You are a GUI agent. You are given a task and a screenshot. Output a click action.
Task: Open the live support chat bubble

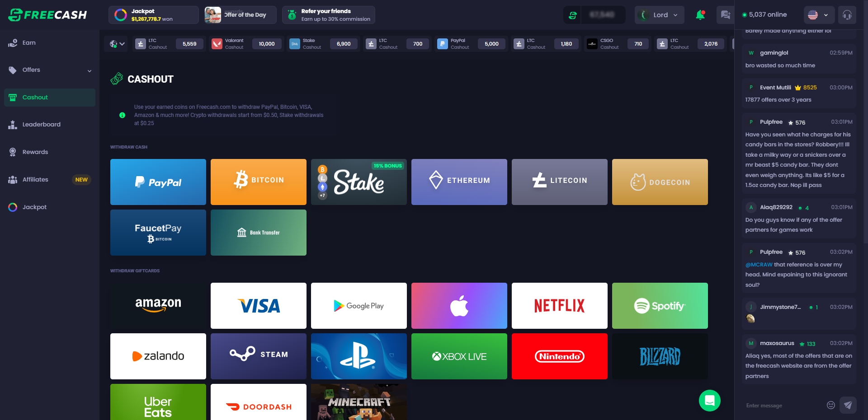point(710,401)
